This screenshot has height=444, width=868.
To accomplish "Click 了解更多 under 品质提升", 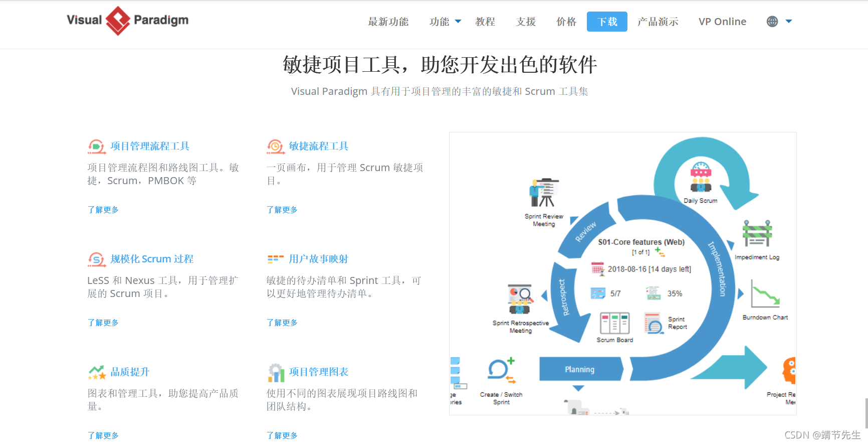I will point(103,435).
